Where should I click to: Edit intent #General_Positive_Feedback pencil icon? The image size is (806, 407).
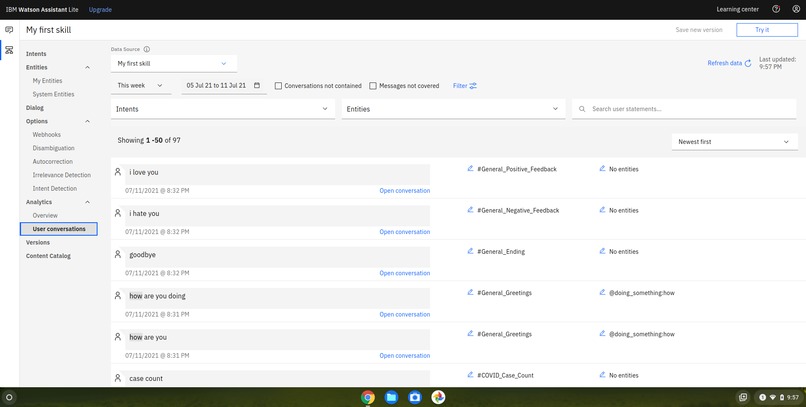click(x=470, y=168)
